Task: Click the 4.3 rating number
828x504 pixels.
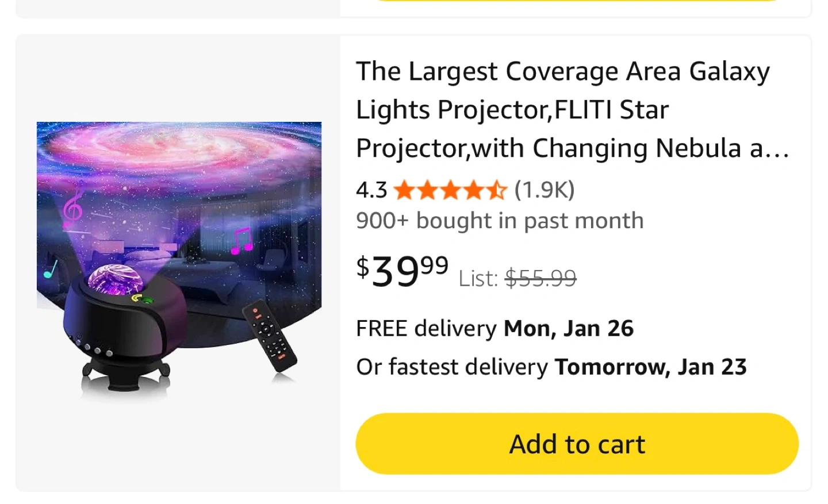Action: [371, 190]
